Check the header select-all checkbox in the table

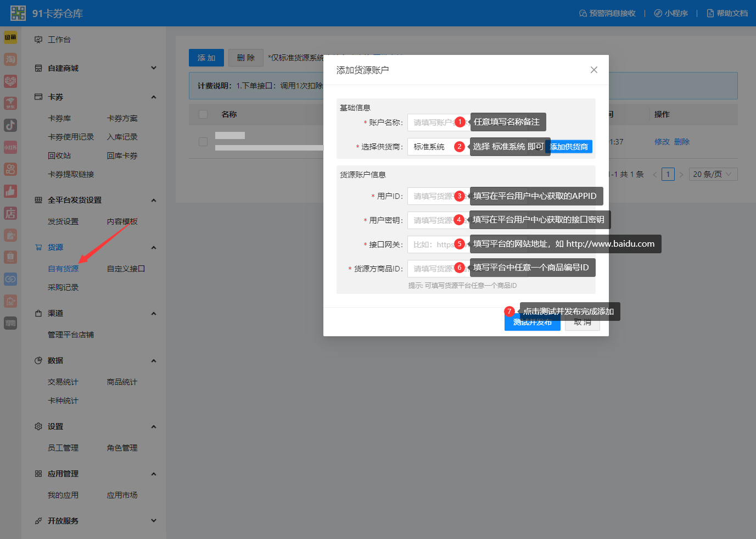pos(203,114)
